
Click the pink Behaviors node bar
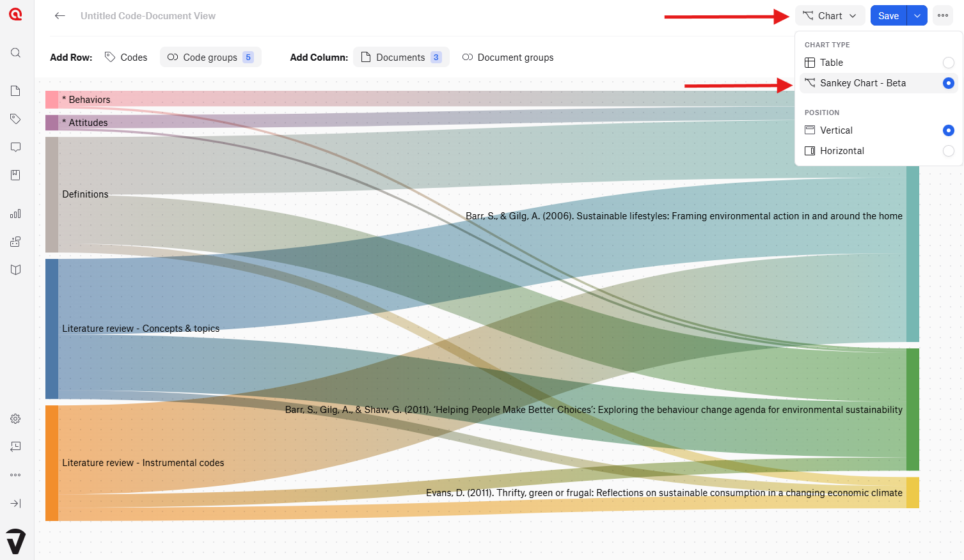tap(52, 99)
